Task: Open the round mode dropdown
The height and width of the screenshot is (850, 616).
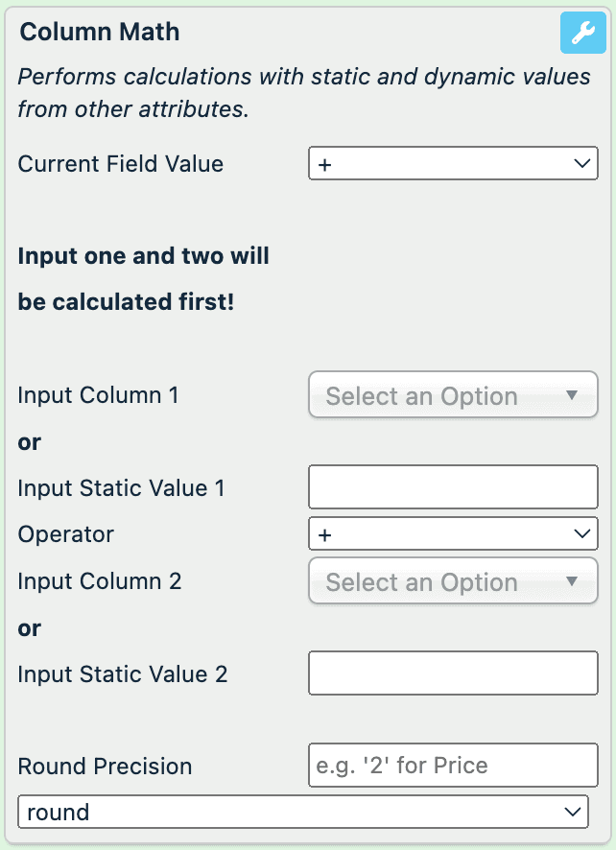Action: coord(302,813)
